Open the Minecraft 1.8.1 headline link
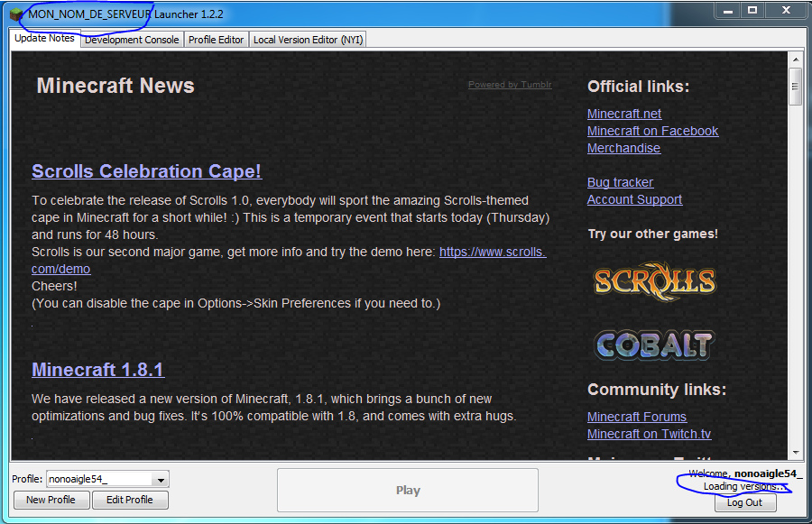Screen dimensions: 812x524 point(97,370)
